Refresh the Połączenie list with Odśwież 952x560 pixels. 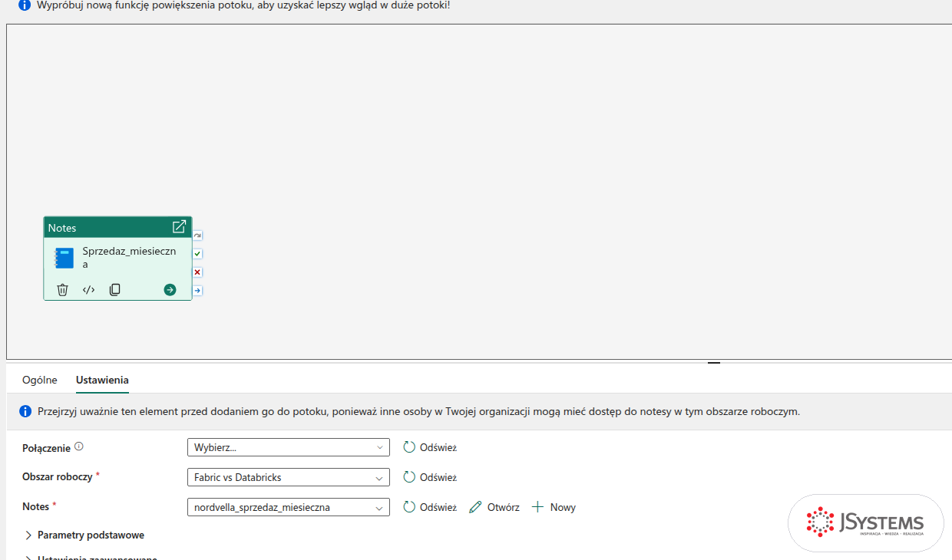430,447
